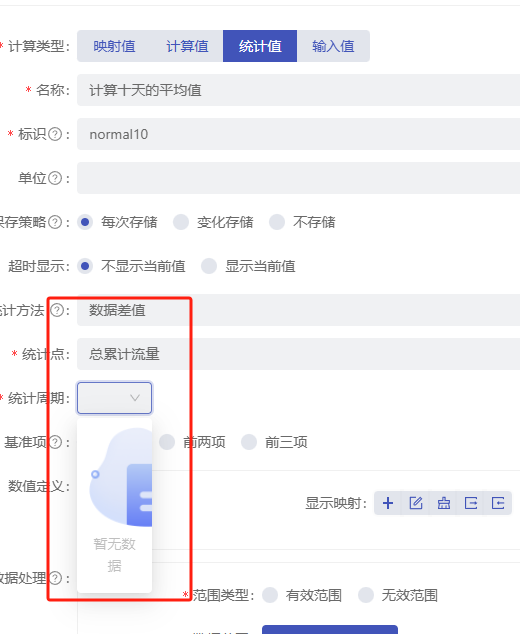Select the 前三项 baseline radio option

[249, 442]
